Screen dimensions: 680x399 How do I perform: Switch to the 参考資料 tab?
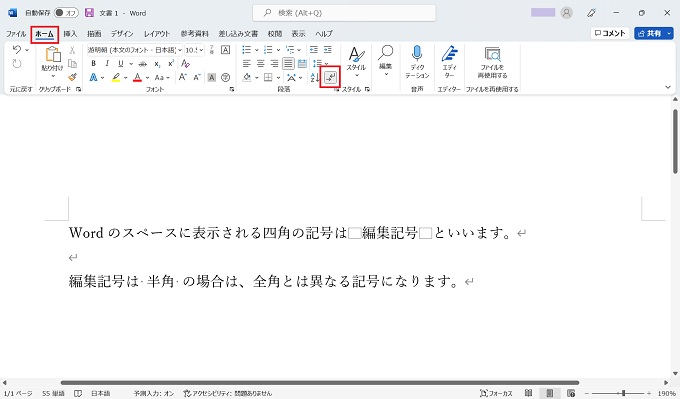[195, 33]
